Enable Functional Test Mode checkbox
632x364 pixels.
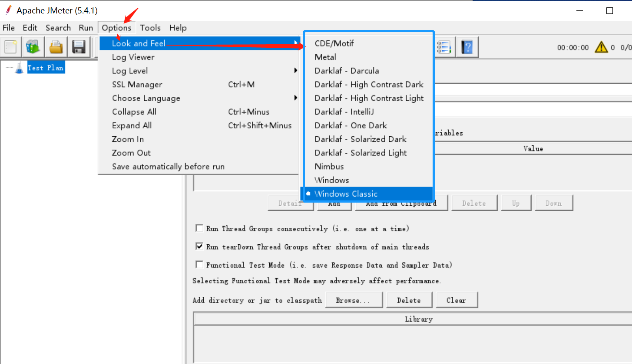click(199, 265)
